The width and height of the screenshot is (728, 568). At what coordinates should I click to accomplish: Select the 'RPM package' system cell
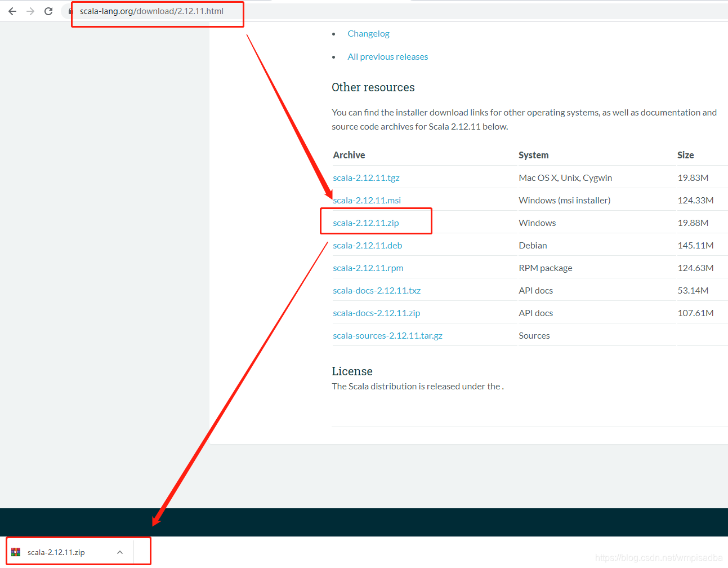546,268
